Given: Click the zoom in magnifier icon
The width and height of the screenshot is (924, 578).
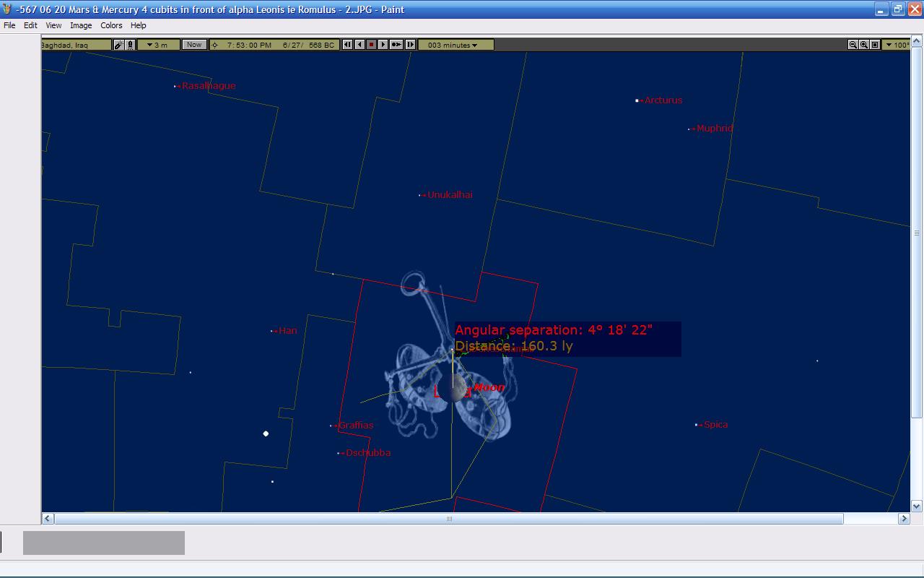Looking at the screenshot, I should point(863,45).
